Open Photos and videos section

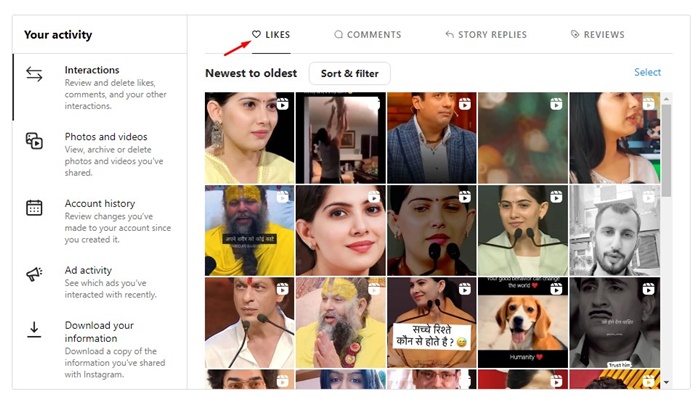[100, 154]
